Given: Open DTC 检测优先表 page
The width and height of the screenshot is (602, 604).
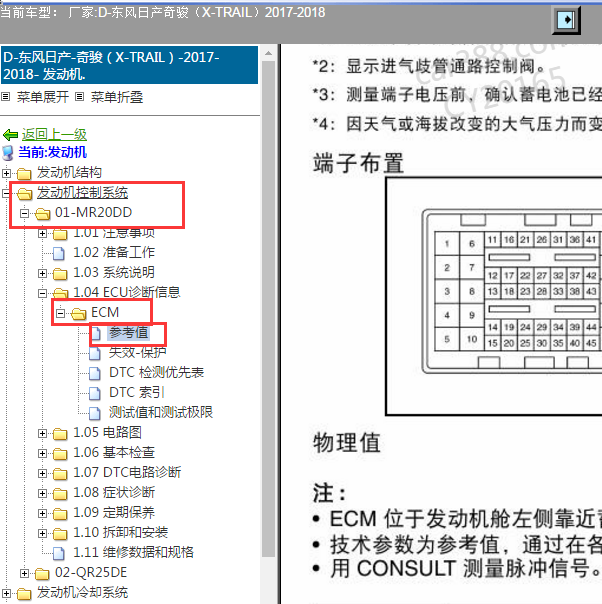Looking at the screenshot, I should pos(156,372).
